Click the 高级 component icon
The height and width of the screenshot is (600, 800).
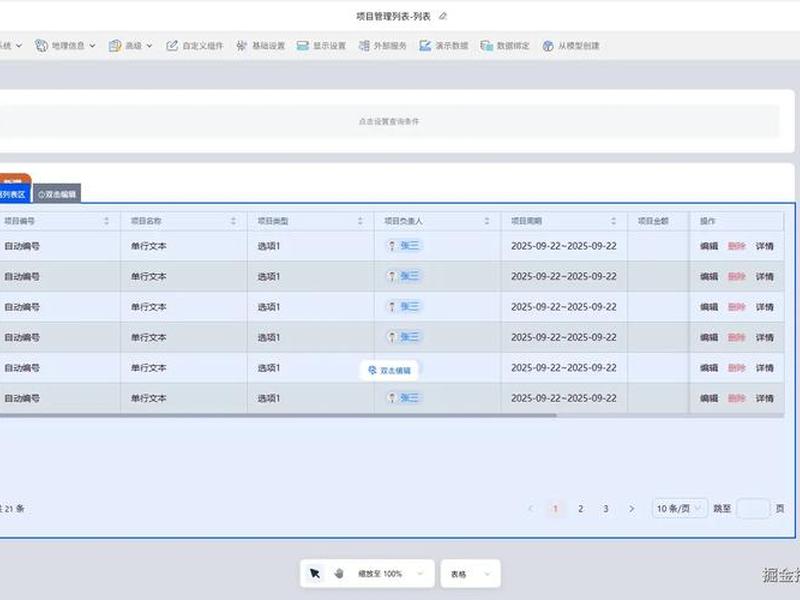(115, 45)
